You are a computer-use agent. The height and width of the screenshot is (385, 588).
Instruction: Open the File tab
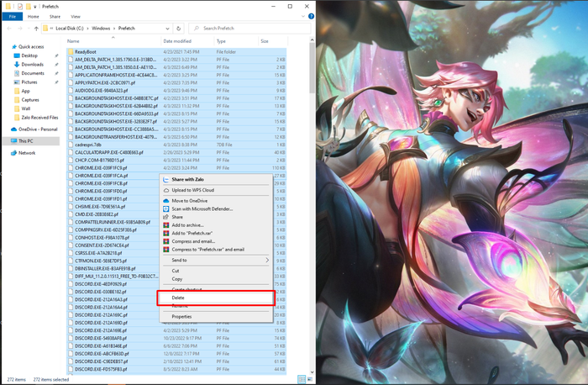13,17
